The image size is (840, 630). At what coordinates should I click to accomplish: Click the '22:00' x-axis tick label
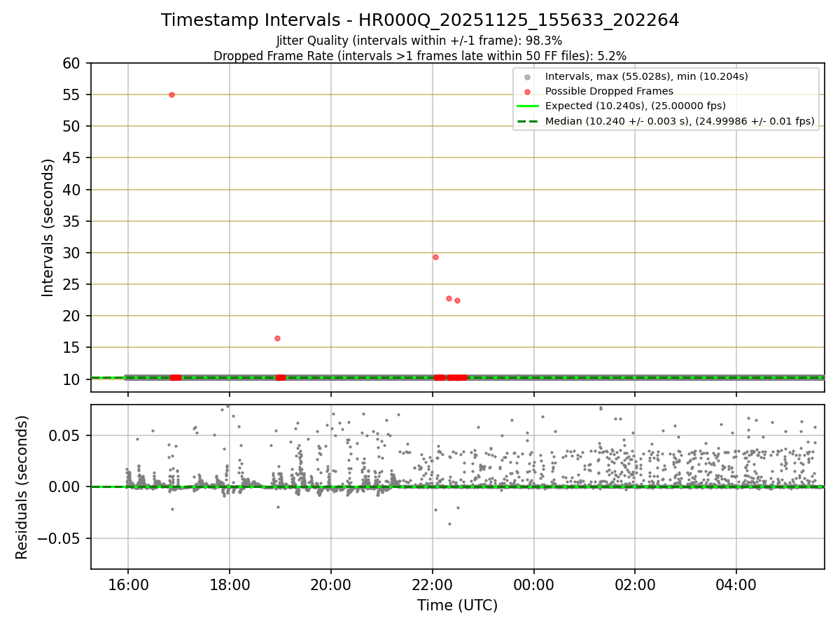pos(432,585)
